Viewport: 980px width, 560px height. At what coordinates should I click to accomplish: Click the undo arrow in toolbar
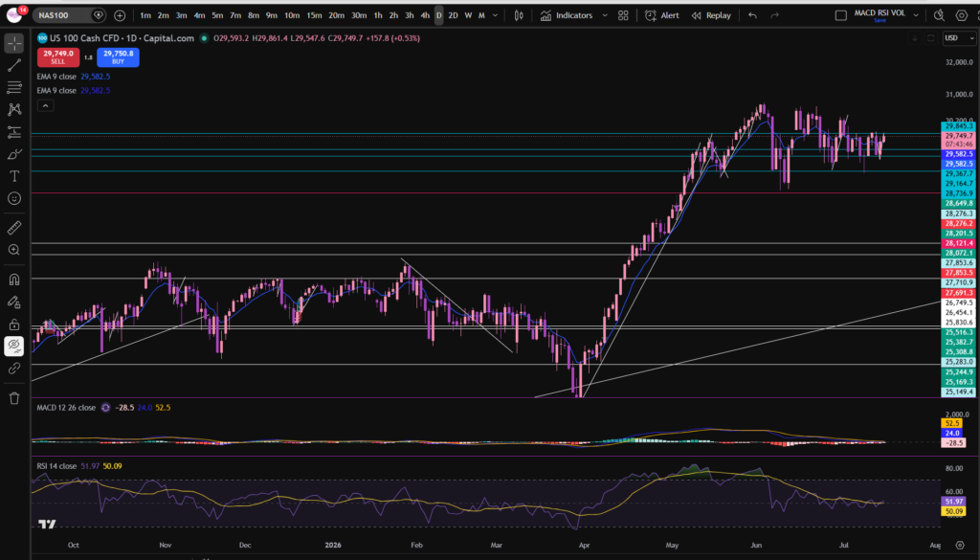point(752,15)
